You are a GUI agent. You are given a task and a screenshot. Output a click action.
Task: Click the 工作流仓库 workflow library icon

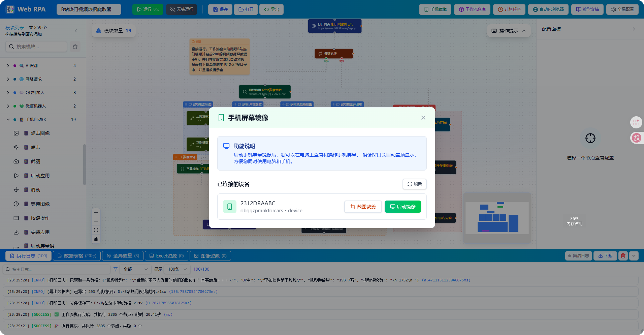click(x=472, y=9)
